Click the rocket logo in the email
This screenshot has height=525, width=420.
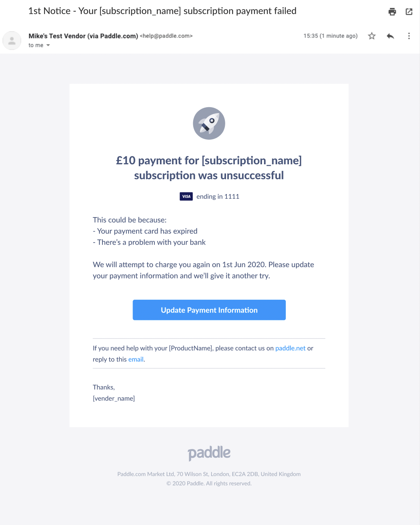[x=209, y=123]
